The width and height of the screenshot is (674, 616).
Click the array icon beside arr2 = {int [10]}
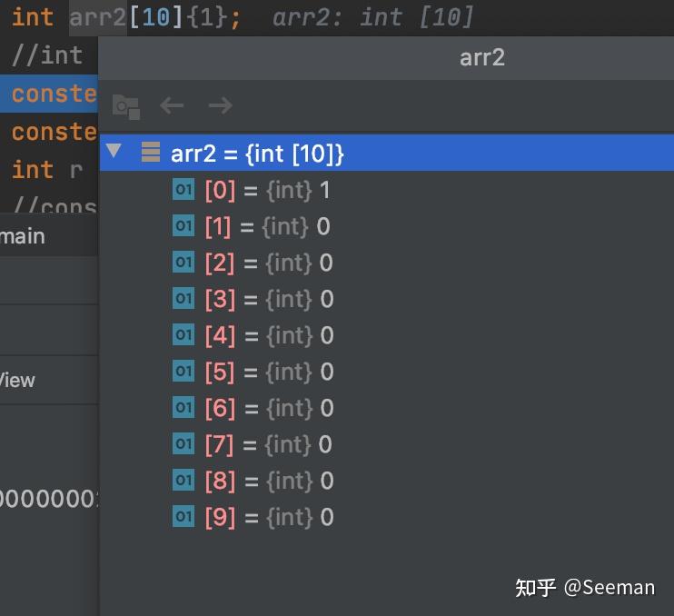tap(151, 152)
